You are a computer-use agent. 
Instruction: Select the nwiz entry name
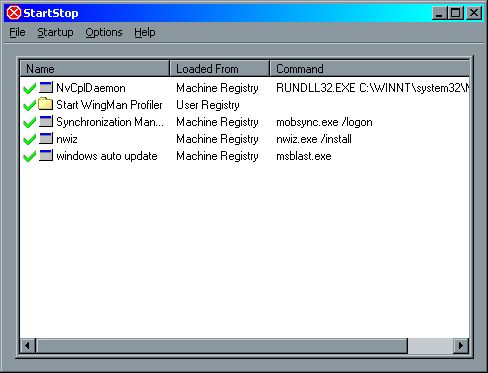(67, 139)
